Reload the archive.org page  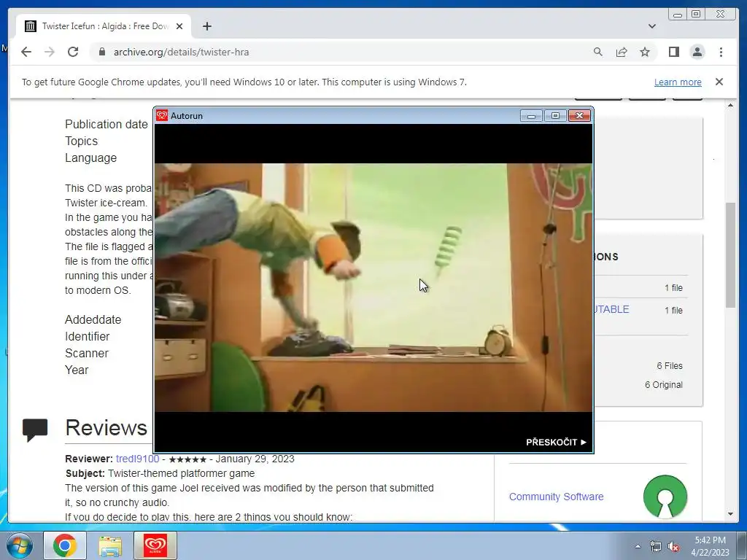pos(73,52)
